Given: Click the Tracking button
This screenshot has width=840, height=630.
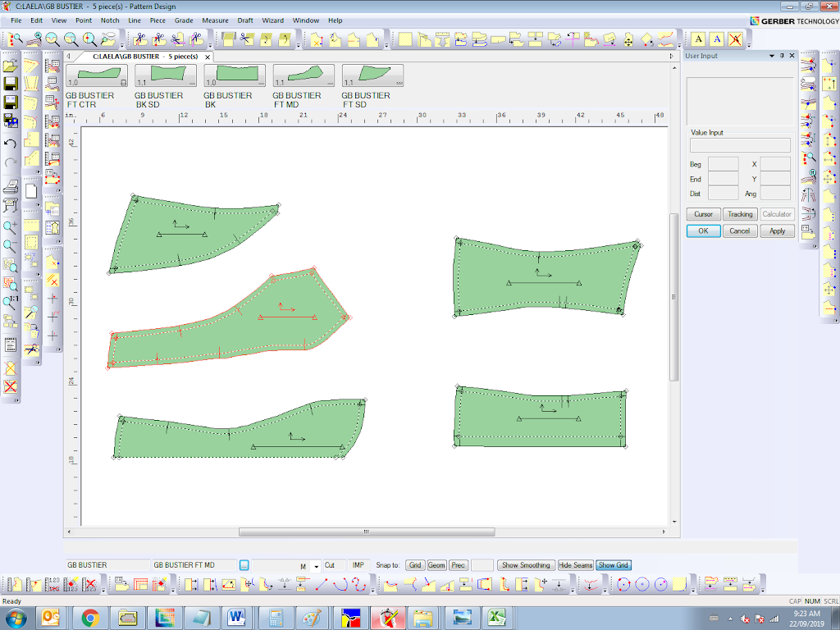Looking at the screenshot, I should 740,214.
